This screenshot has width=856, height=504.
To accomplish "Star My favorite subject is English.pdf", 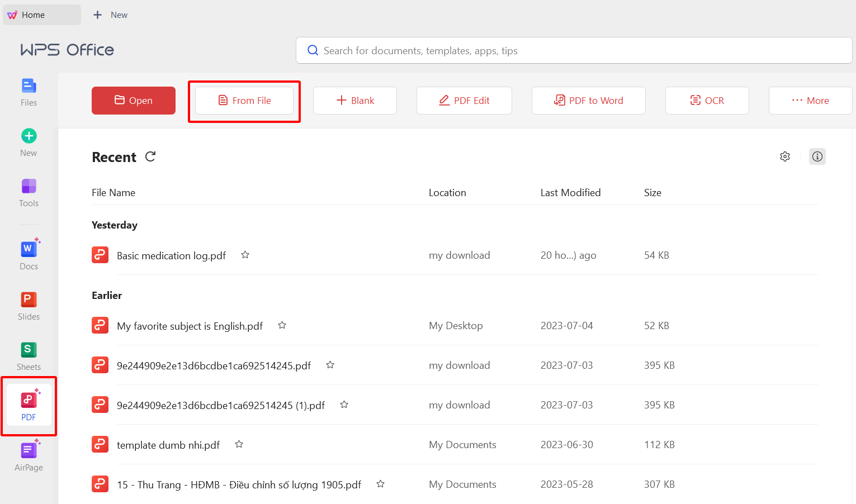I will 282,325.
